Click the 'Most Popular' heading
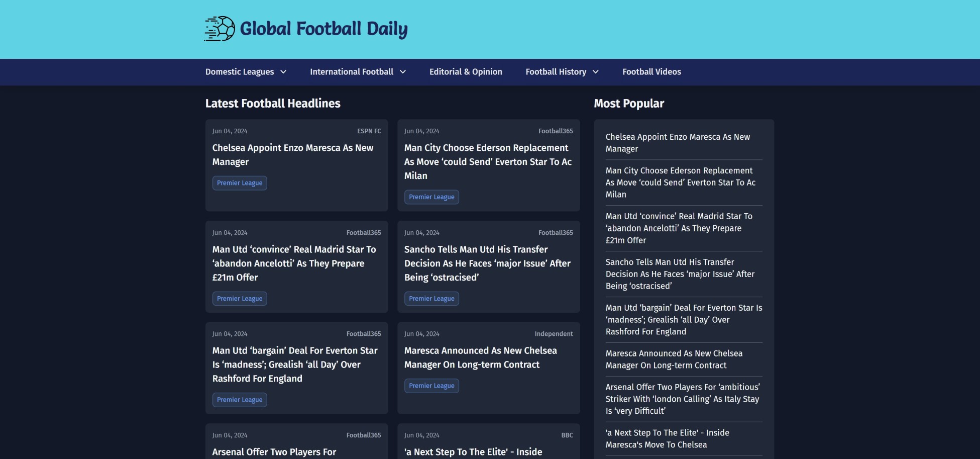Image resolution: width=980 pixels, height=459 pixels. coord(629,104)
